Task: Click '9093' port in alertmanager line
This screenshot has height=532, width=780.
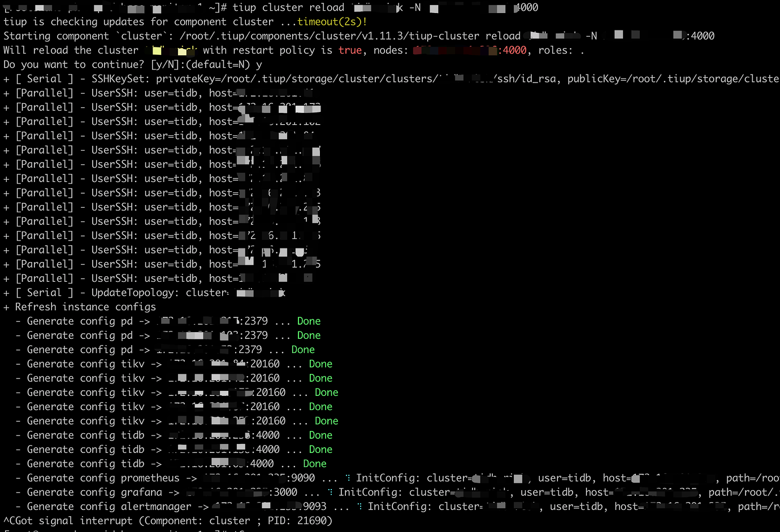Action: (x=315, y=506)
